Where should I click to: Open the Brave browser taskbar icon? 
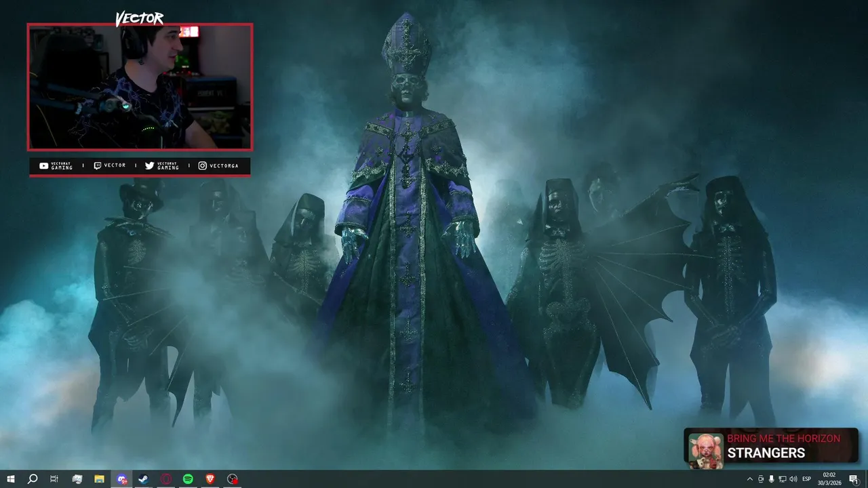[x=210, y=479]
